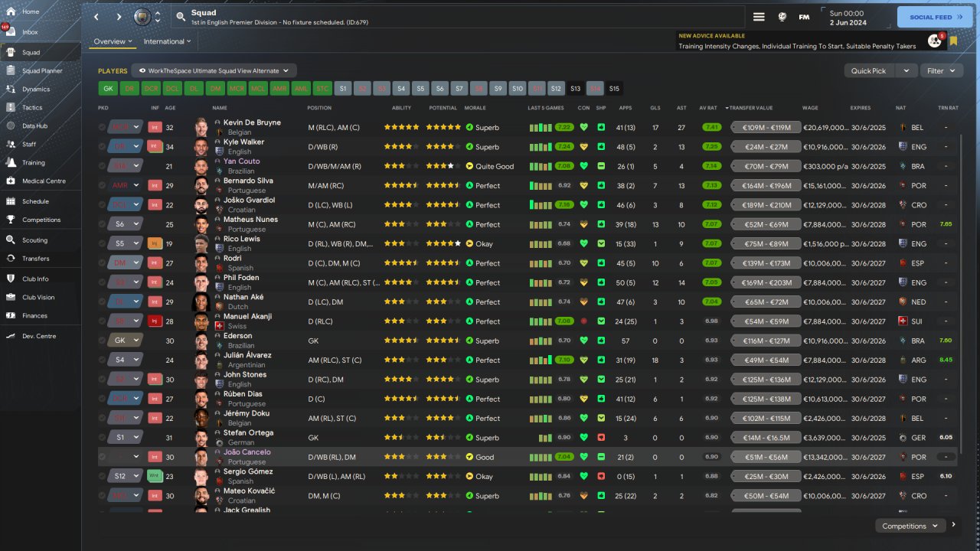Toggle the selection circle for Rico Lewis

(102, 243)
